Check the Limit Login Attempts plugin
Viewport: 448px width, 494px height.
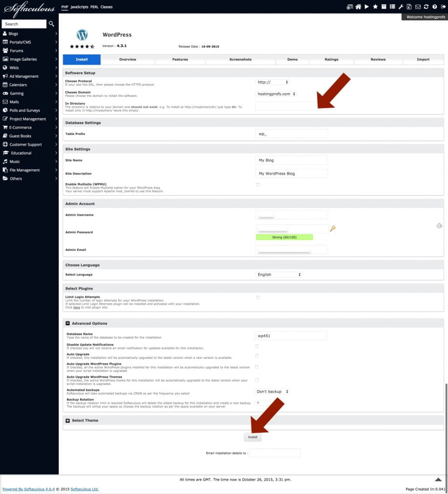[258, 297]
